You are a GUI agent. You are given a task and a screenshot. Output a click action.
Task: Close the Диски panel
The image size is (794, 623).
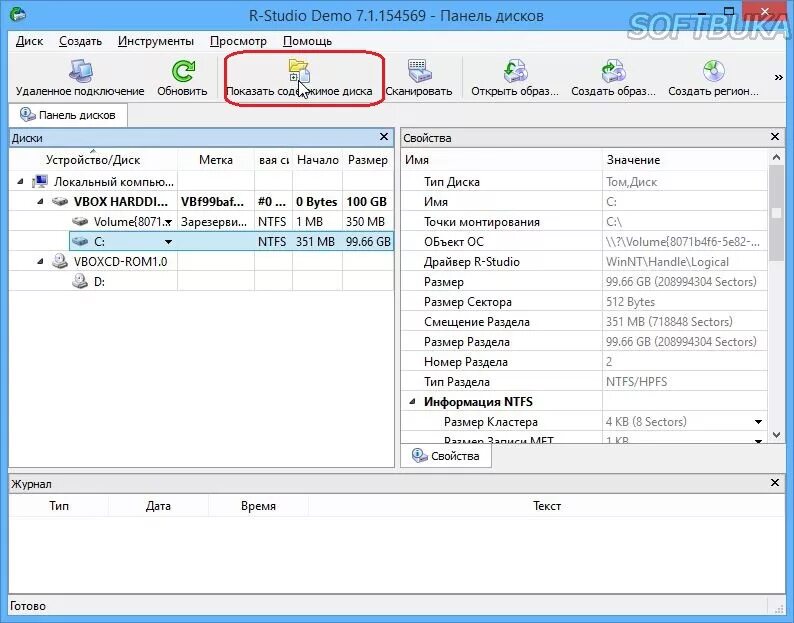coord(384,137)
